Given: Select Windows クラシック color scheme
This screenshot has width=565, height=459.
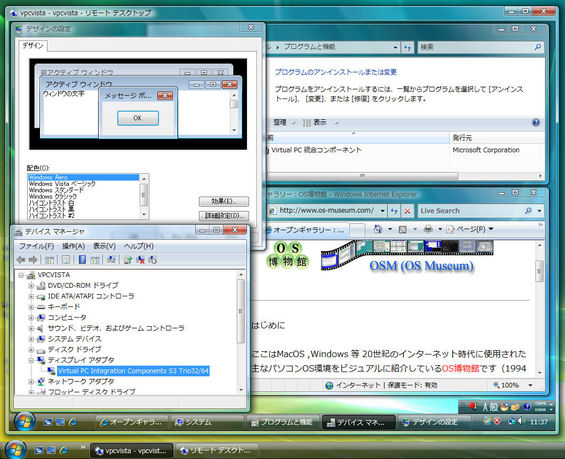Looking at the screenshot, I should click(x=83, y=196).
